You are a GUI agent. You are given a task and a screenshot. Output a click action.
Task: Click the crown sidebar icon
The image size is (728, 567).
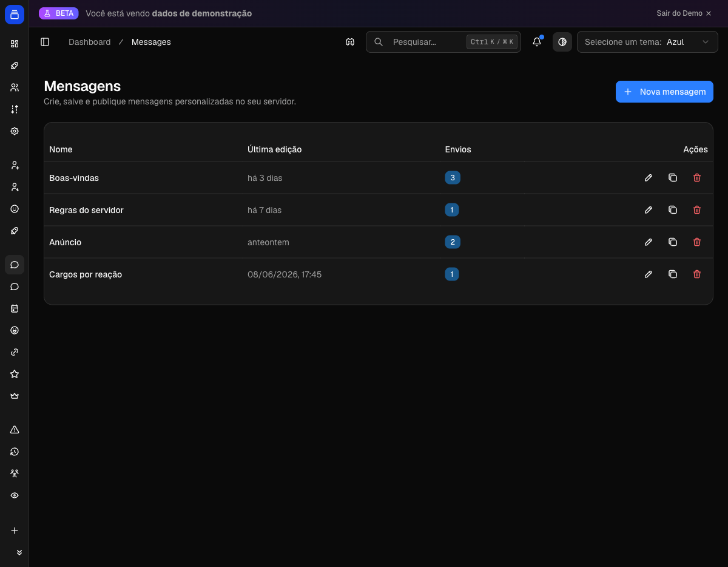click(x=15, y=396)
